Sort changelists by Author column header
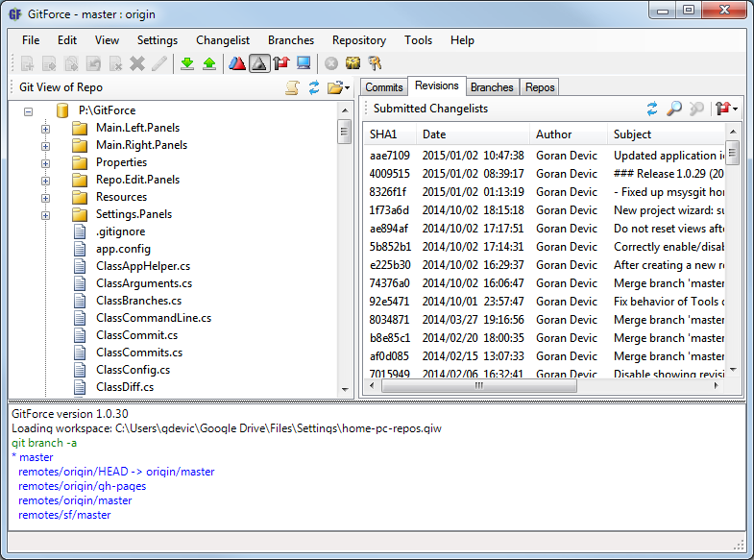This screenshot has height=560, width=754. click(x=569, y=134)
